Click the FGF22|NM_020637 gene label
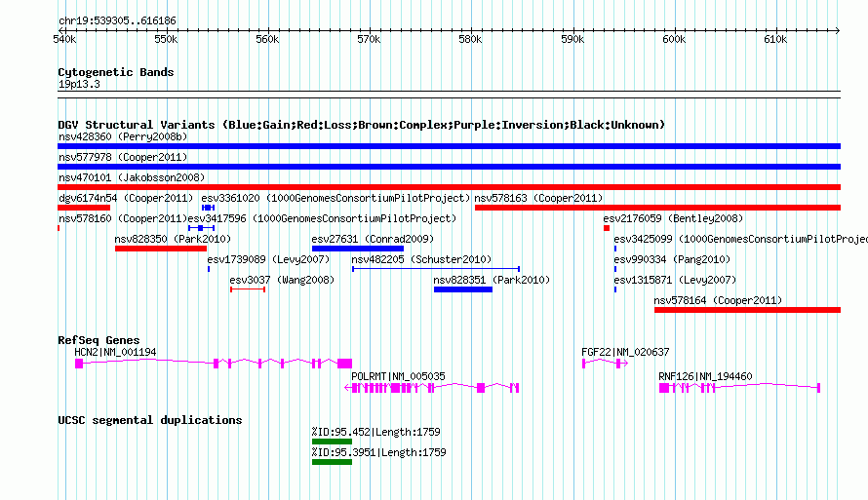The height and width of the screenshot is (500, 868). tap(625, 352)
